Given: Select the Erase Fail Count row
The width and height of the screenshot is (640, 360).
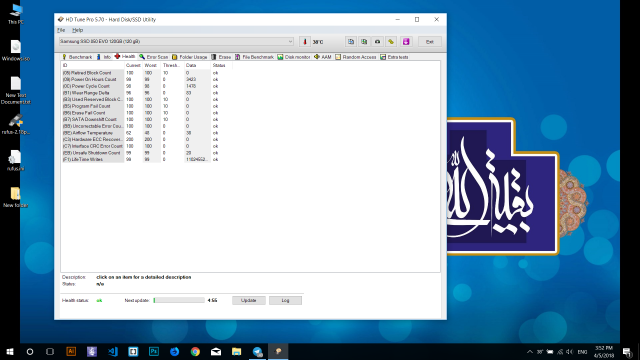Looking at the screenshot, I should click(x=141, y=113).
